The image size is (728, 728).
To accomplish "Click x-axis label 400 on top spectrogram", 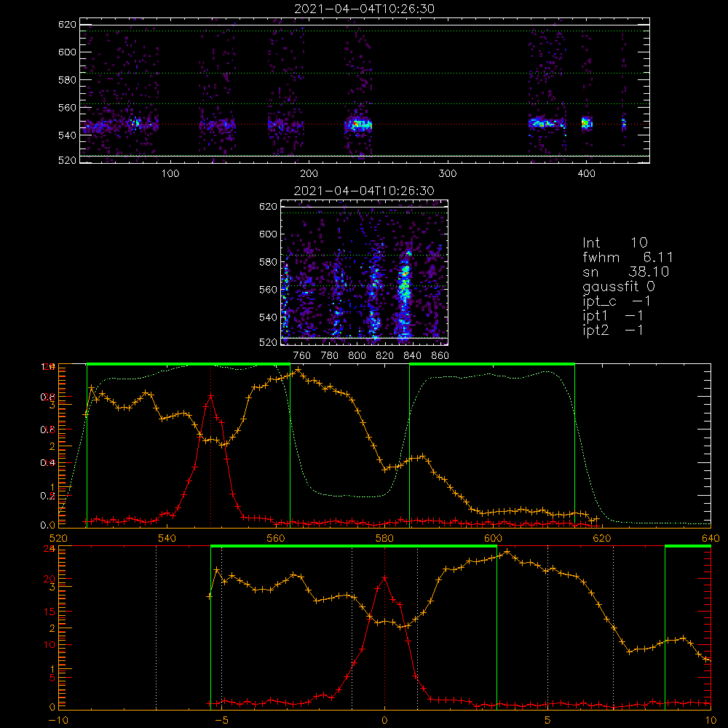I will click(586, 174).
